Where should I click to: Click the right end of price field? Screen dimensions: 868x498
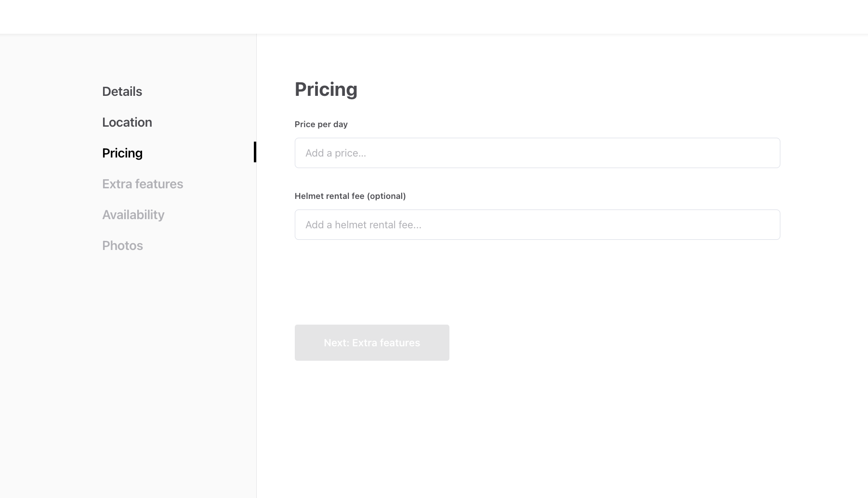click(x=766, y=153)
